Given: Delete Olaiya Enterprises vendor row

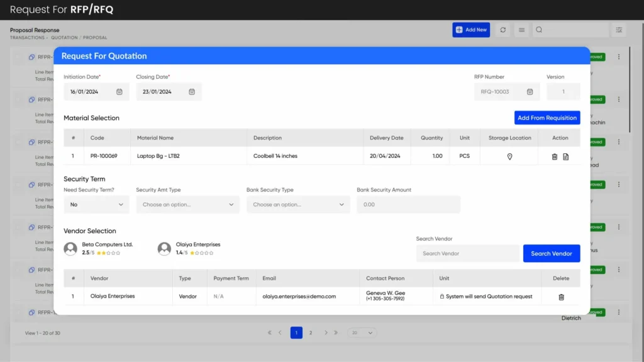Looking at the screenshot, I should (x=561, y=297).
